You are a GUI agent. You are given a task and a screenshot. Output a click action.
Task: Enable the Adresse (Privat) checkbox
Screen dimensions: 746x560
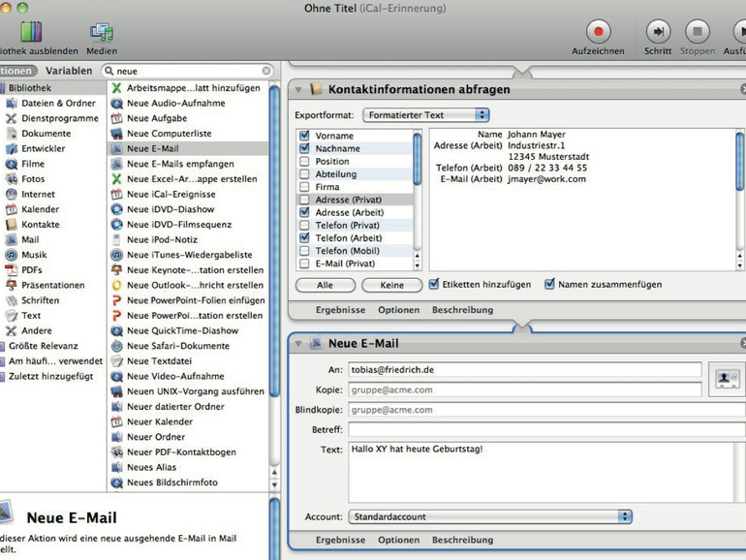[305, 200]
